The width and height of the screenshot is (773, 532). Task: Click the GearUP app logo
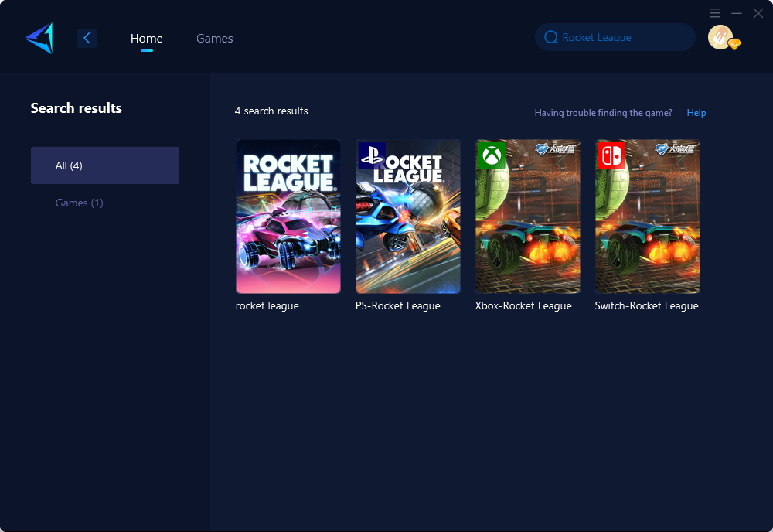pyautogui.click(x=39, y=38)
